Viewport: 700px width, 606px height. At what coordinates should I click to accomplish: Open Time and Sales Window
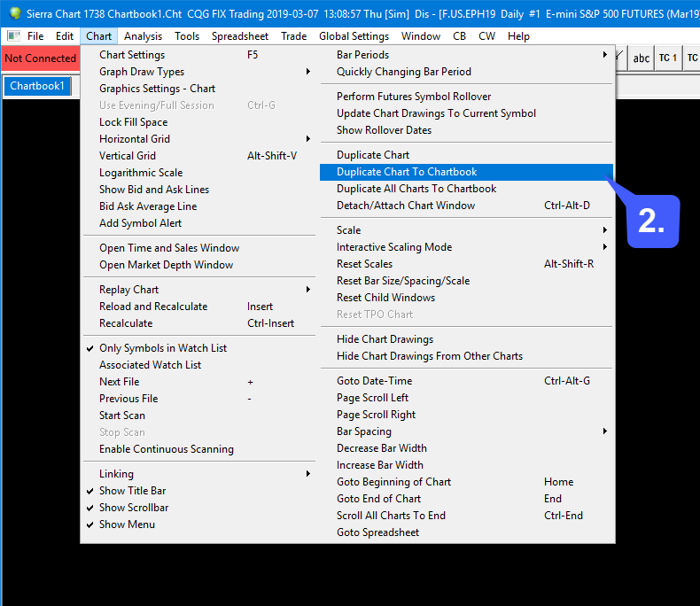199,248
